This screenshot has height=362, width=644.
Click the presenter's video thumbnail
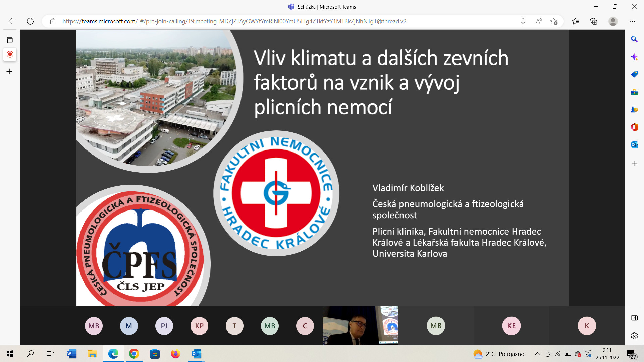360,325
